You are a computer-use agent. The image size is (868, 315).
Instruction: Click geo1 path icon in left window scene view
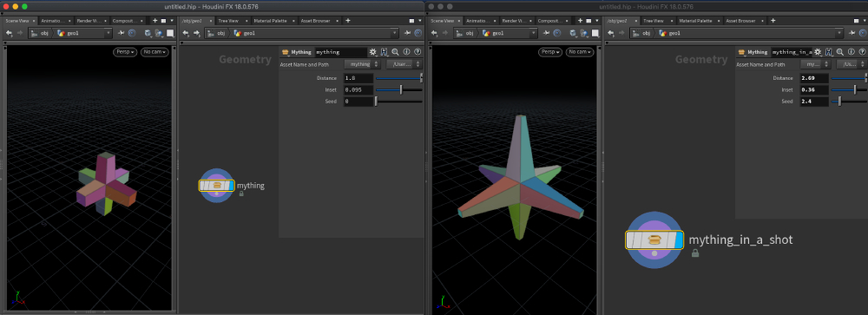click(x=62, y=33)
